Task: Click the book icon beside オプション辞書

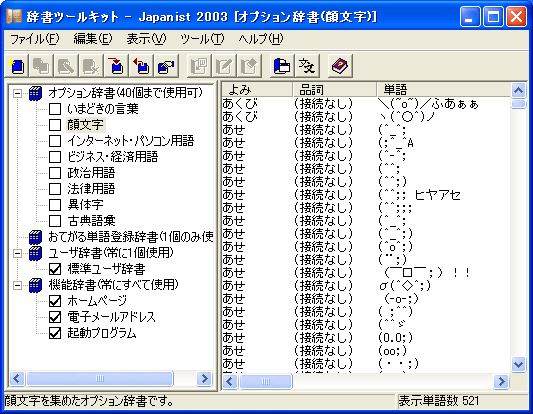Action: coord(35,93)
